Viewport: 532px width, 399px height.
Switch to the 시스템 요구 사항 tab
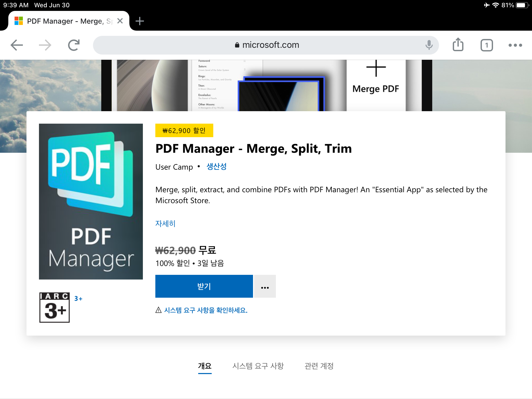(258, 366)
